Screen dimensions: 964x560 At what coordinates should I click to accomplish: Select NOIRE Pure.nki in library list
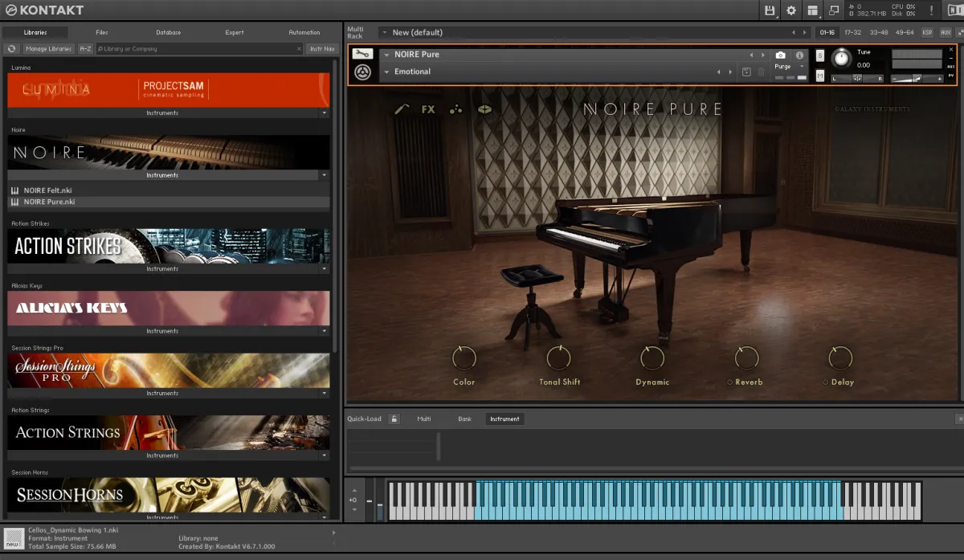(x=169, y=202)
